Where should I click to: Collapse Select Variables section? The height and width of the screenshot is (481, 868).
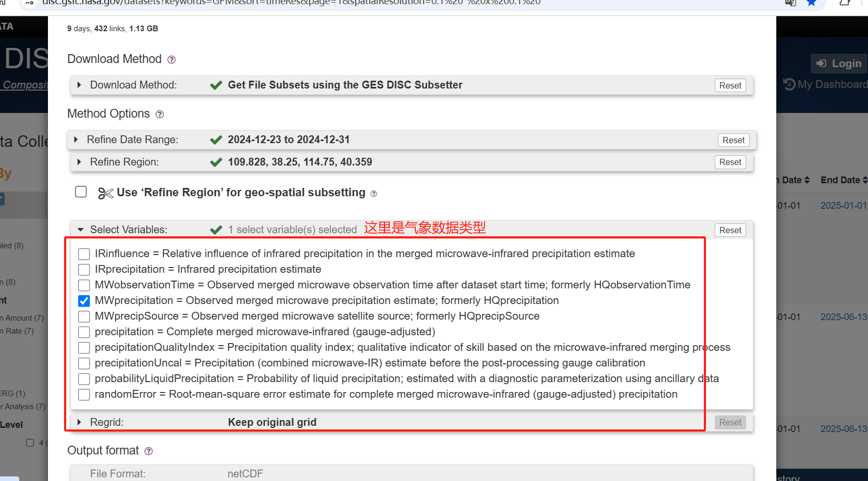[x=80, y=230]
